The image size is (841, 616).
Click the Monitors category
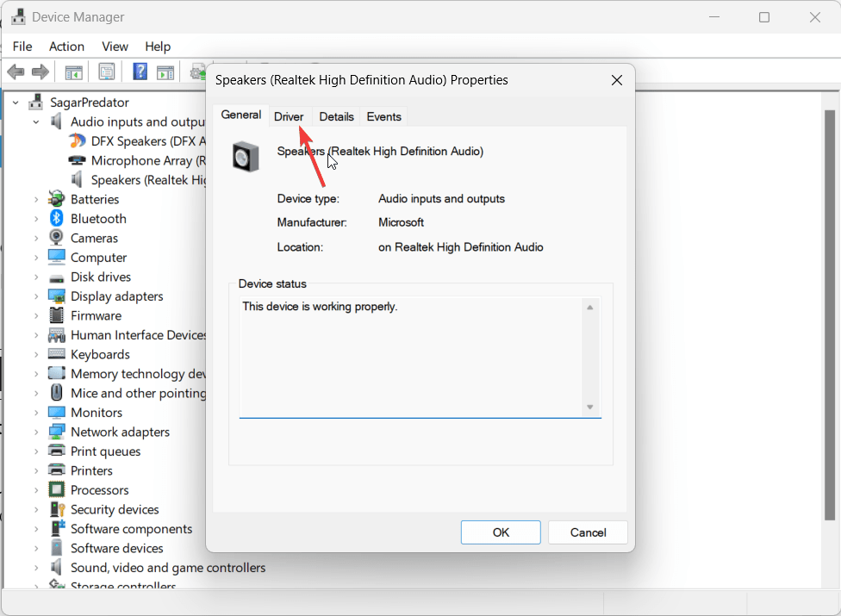[x=97, y=412]
